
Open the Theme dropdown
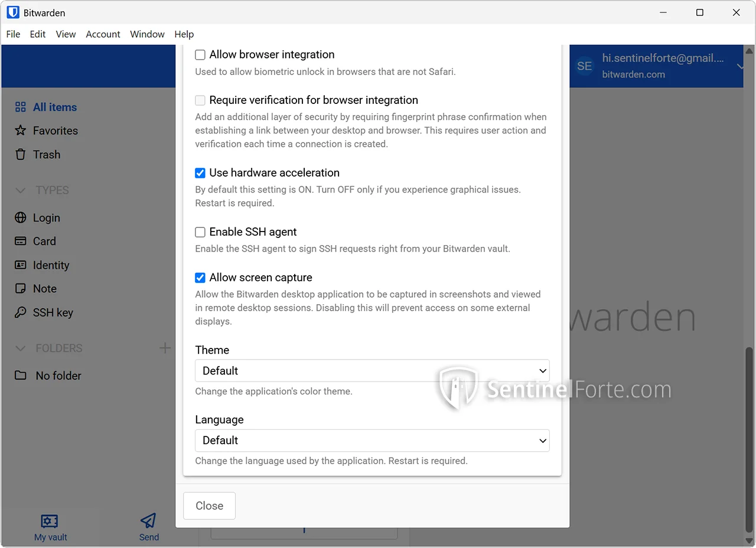tap(372, 371)
